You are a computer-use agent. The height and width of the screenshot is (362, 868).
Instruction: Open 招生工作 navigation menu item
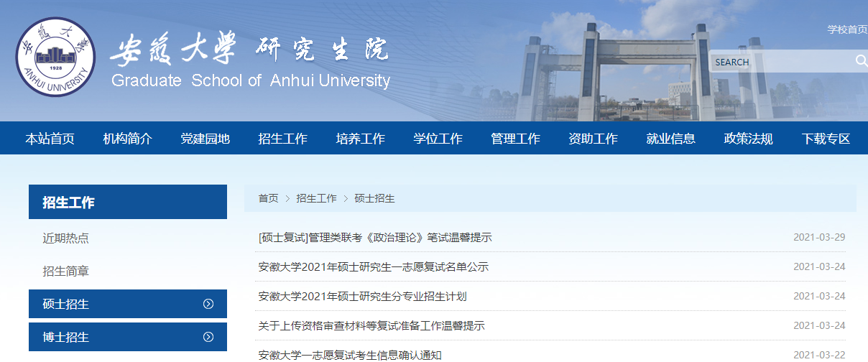[x=282, y=139]
